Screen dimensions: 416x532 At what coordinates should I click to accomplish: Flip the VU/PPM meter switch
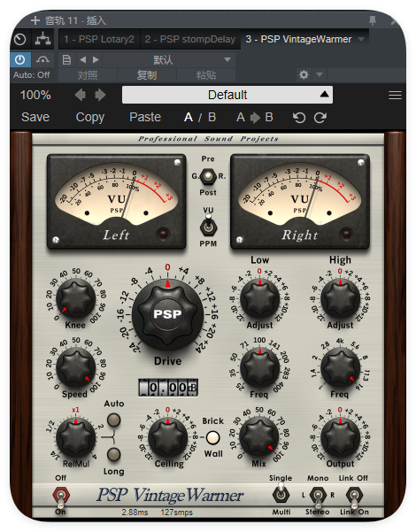point(208,226)
